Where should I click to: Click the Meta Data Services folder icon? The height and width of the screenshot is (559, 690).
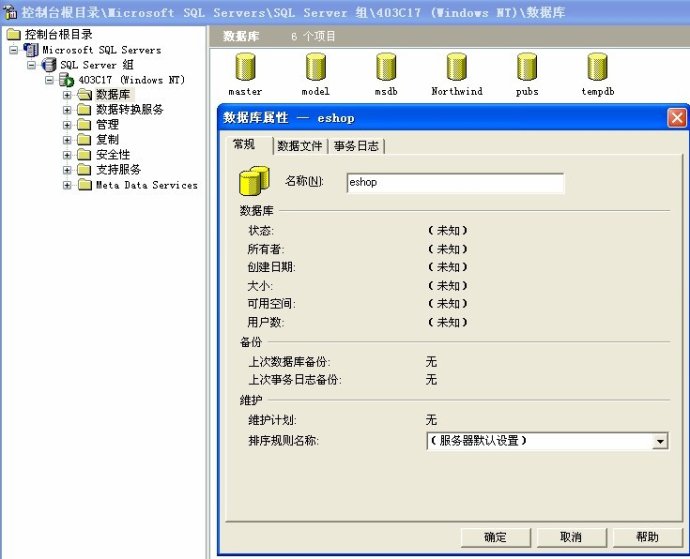(x=84, y=185)
